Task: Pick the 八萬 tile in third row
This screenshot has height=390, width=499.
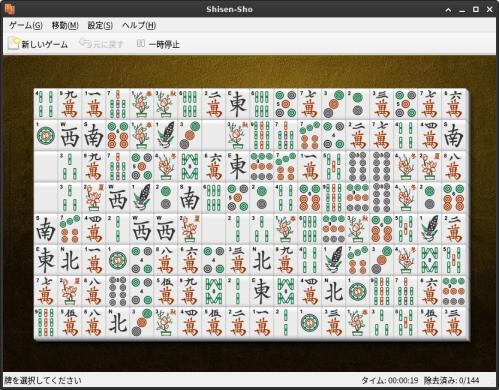Action: pos(454,166)
